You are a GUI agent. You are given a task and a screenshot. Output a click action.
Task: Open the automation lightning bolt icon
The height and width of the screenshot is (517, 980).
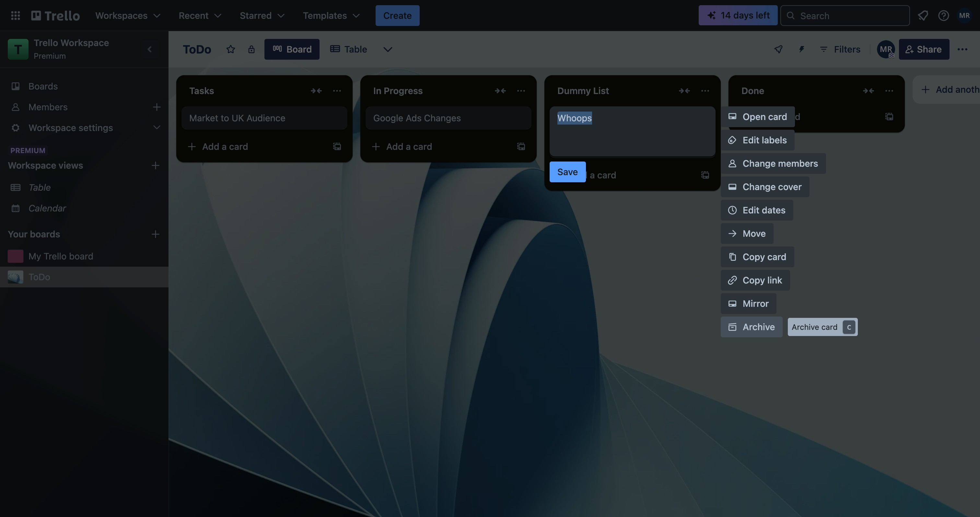pos(801,49)
